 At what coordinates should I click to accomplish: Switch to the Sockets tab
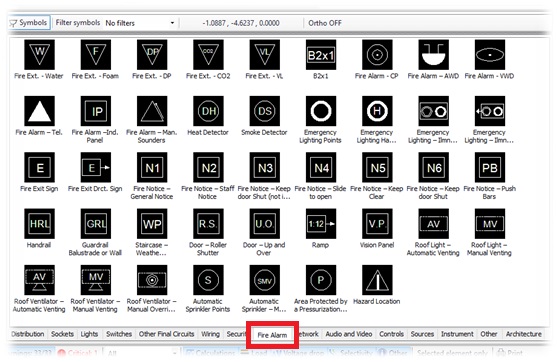(62, 334)
